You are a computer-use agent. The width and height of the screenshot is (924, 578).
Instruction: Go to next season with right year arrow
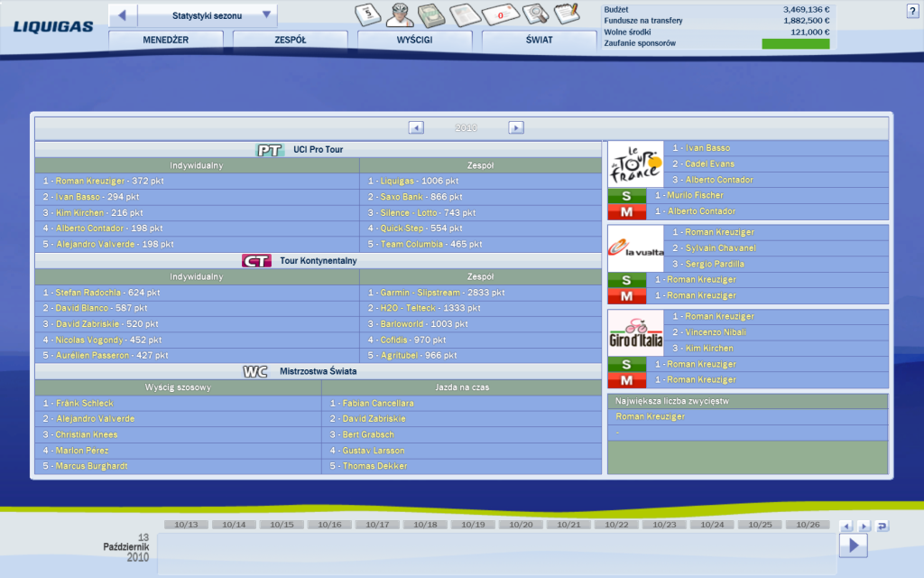point(516,127)
